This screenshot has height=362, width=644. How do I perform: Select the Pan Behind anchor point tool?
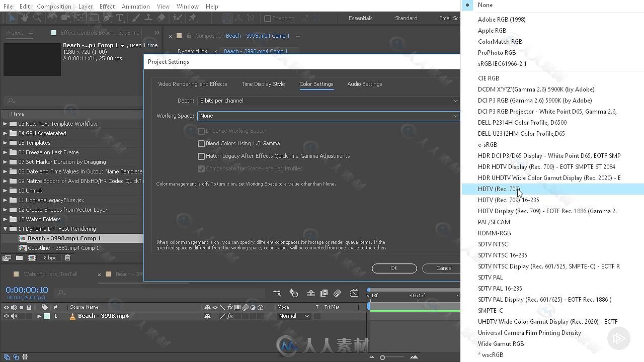[x=78, y=18]
